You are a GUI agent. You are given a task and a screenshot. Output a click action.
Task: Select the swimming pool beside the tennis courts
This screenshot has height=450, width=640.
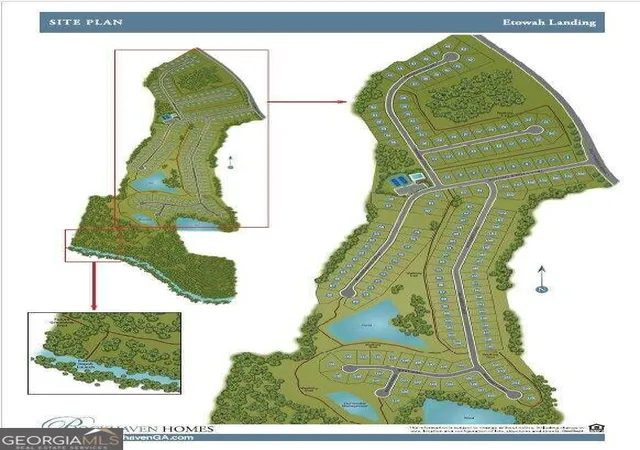[417, 177]
